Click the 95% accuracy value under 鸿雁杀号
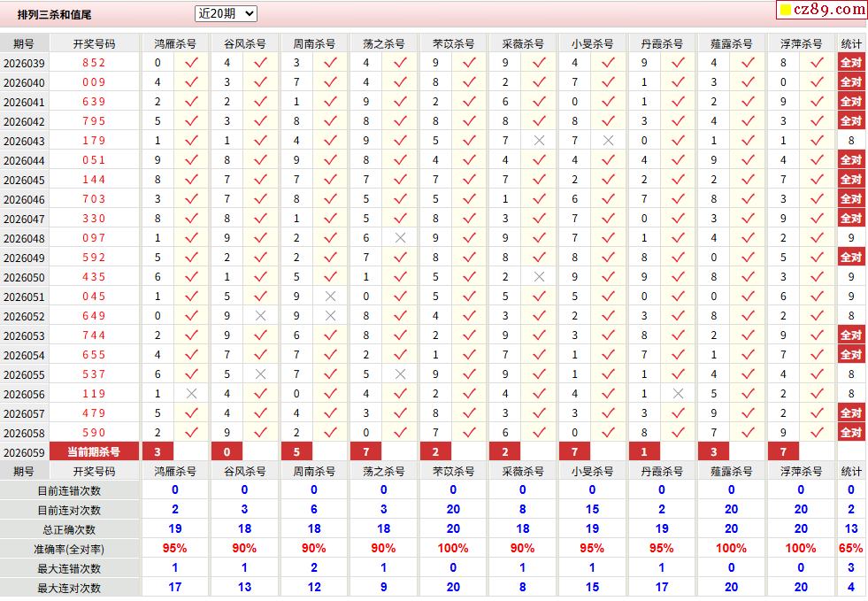This screenshot has height=601, width=868. pos(175,549)
